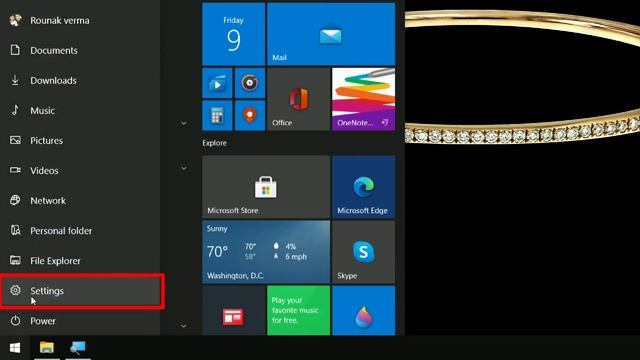Viewport: 640px width, 360px height.
Task: Click the Music note icon
Action: tap(15, 110)
